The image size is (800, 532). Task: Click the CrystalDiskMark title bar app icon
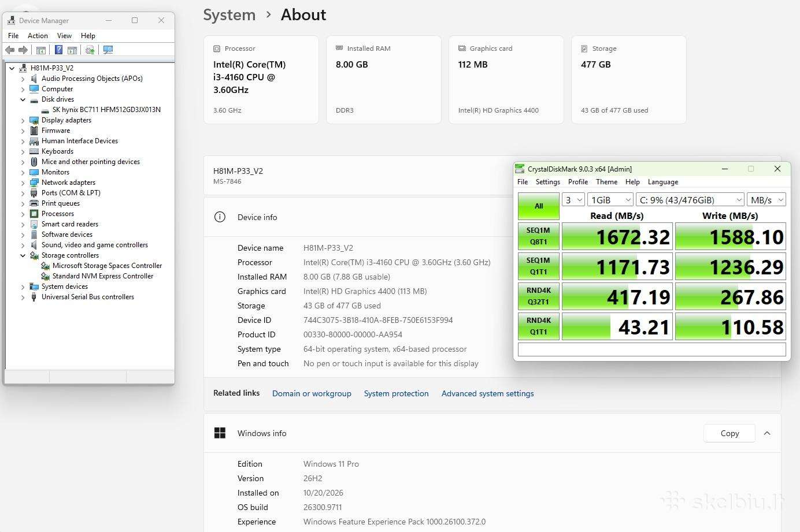[x=520, y=169]
